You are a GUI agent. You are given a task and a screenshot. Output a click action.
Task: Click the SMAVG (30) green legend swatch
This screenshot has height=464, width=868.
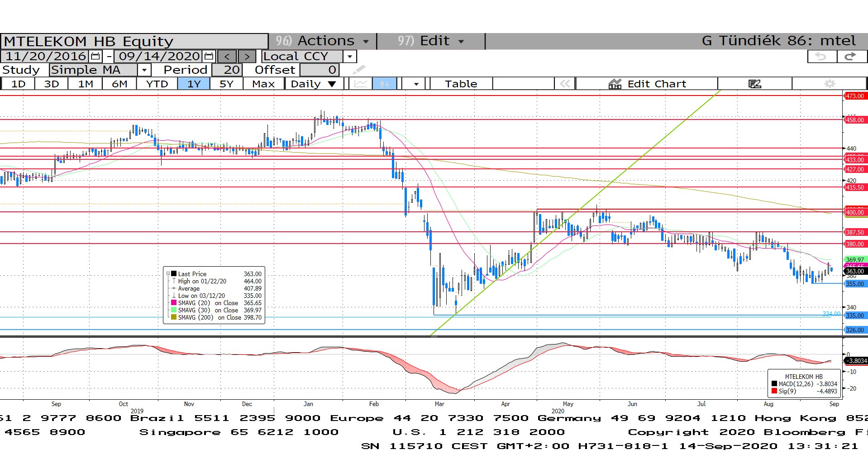174,310
